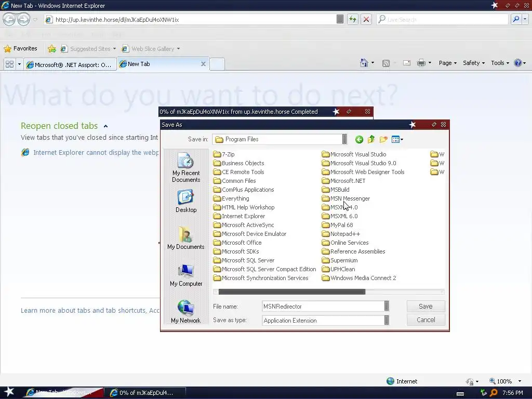The image size is (532, 399).
Task: Open the address bar history dropdown
Action: coord(340,19)
